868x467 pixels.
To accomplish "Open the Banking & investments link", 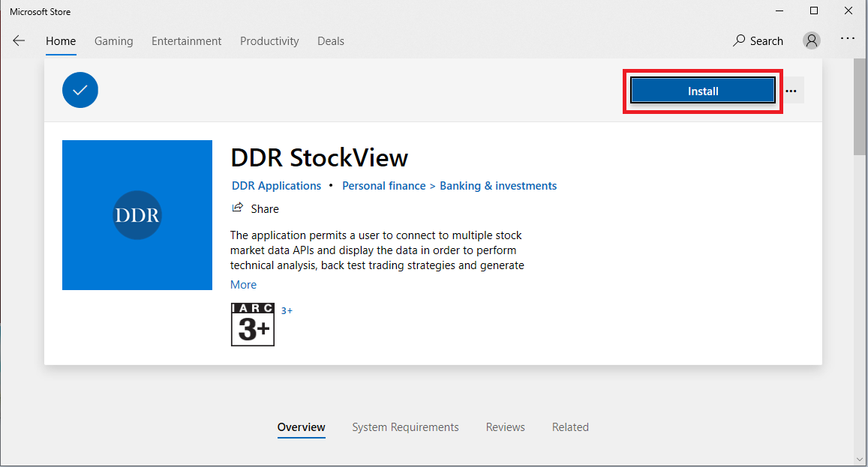I will click(498, 186).
